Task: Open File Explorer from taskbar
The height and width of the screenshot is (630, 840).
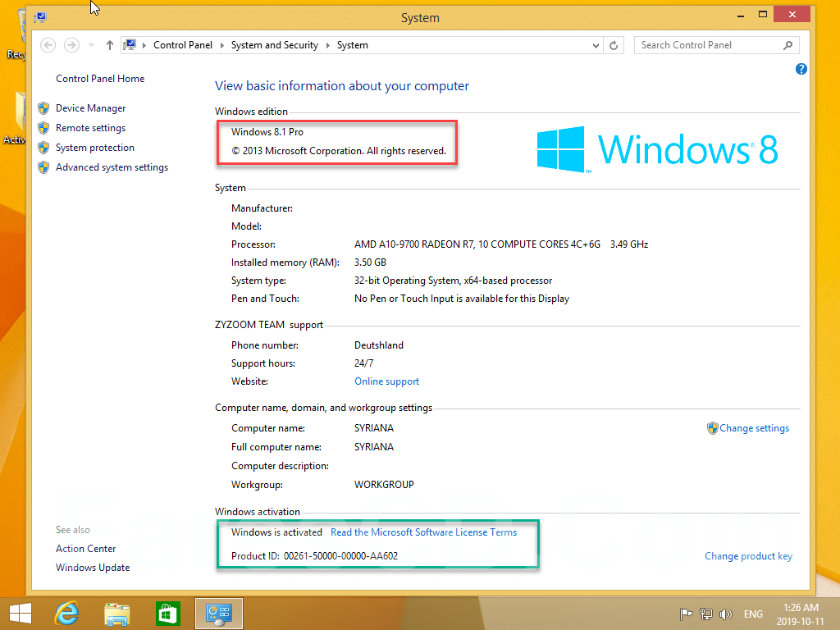Action: tap(116, 614)
